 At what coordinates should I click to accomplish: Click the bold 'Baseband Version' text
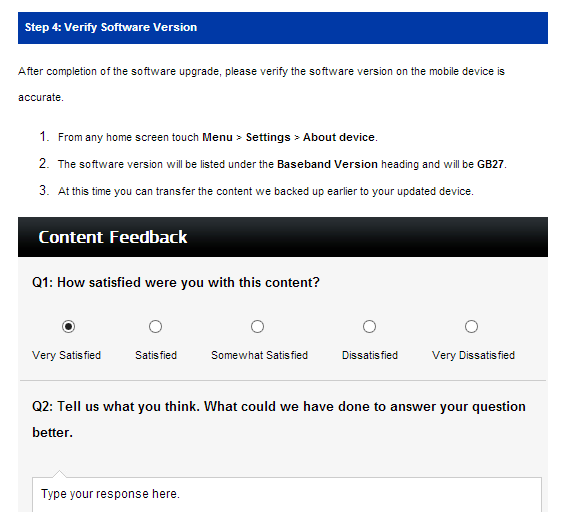click(327, 164)
